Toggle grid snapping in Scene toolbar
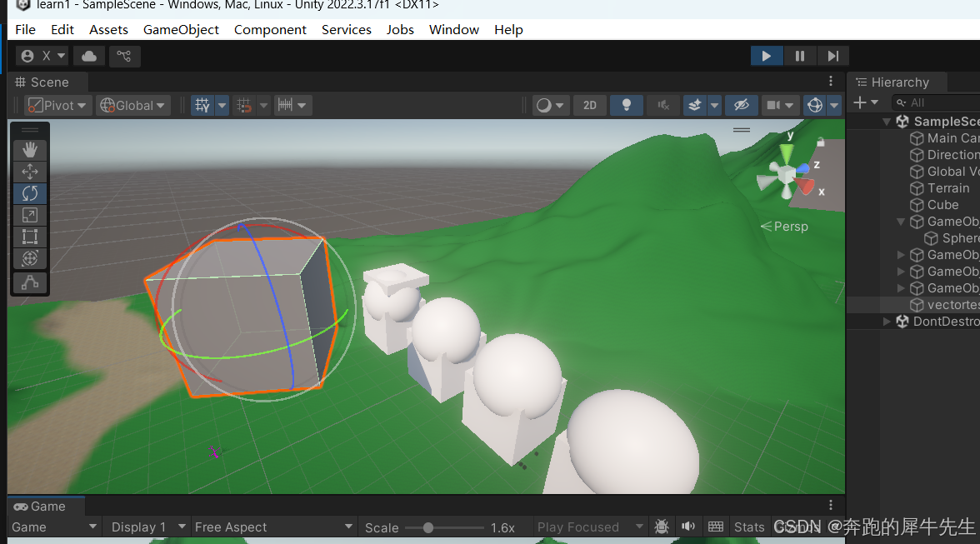This screenshot has height=544, width=980. pos(243,105)
